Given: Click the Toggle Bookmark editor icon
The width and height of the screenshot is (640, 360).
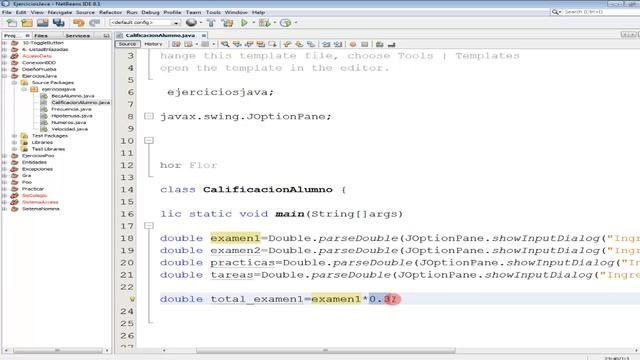Looking at the screenshot, I should click(311, 44).
